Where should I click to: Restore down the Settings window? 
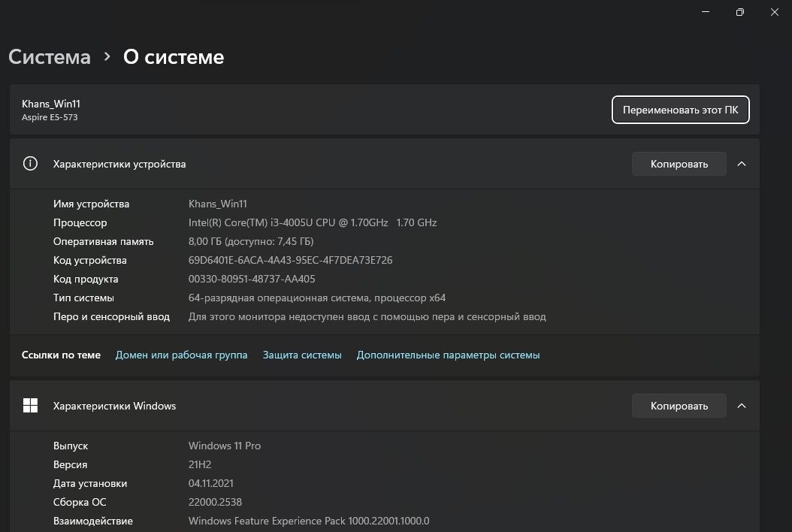coord(740,11)
